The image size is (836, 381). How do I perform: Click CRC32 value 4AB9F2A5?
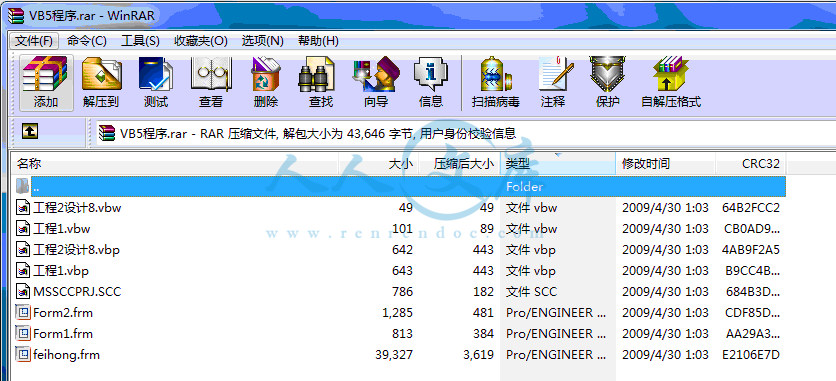(x=751, y=250)
